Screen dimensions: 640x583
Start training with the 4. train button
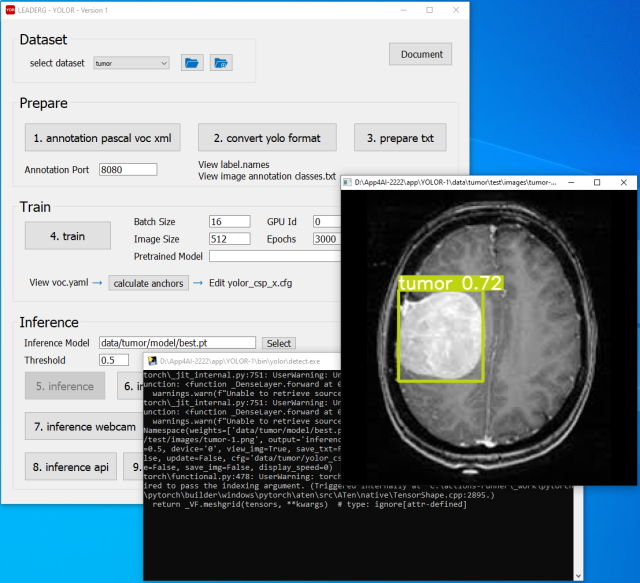pos(68,237)
